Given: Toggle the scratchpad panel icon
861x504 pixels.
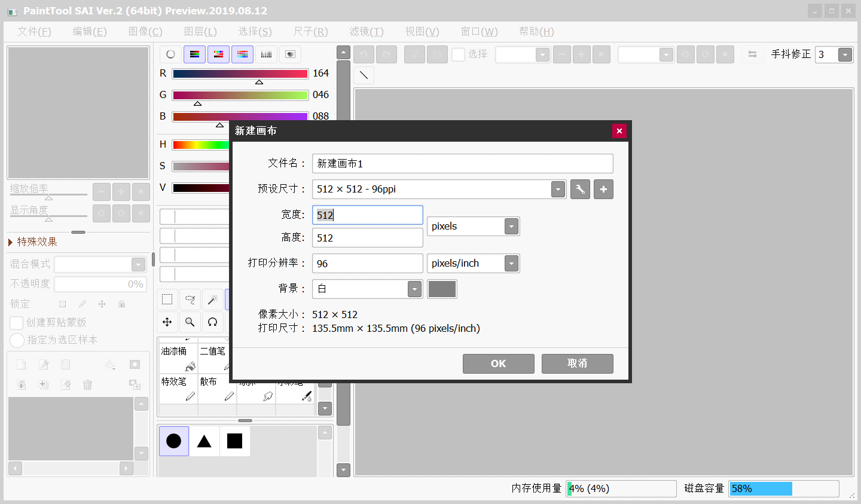Looking at the screenshot, I should (290, 54).
